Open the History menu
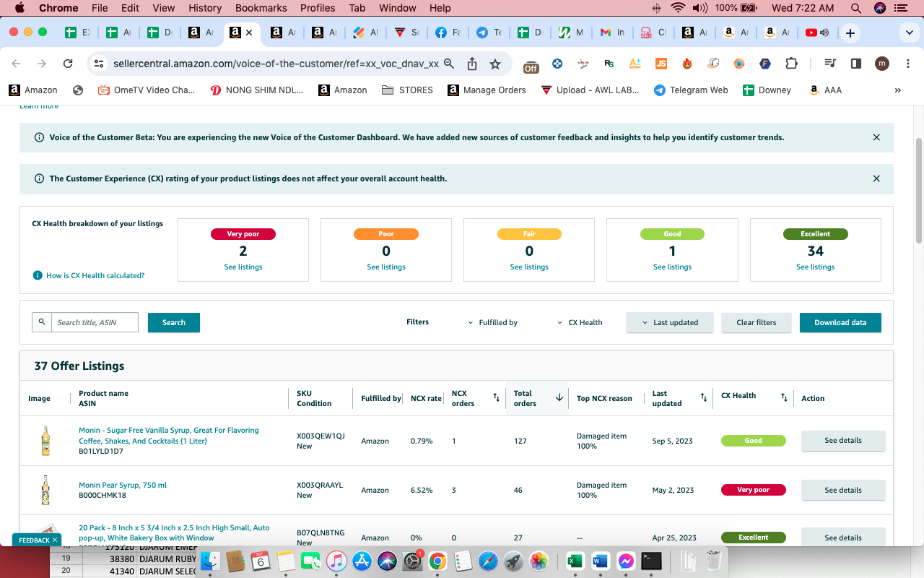 pyautogui.click(x=205, y=8)
